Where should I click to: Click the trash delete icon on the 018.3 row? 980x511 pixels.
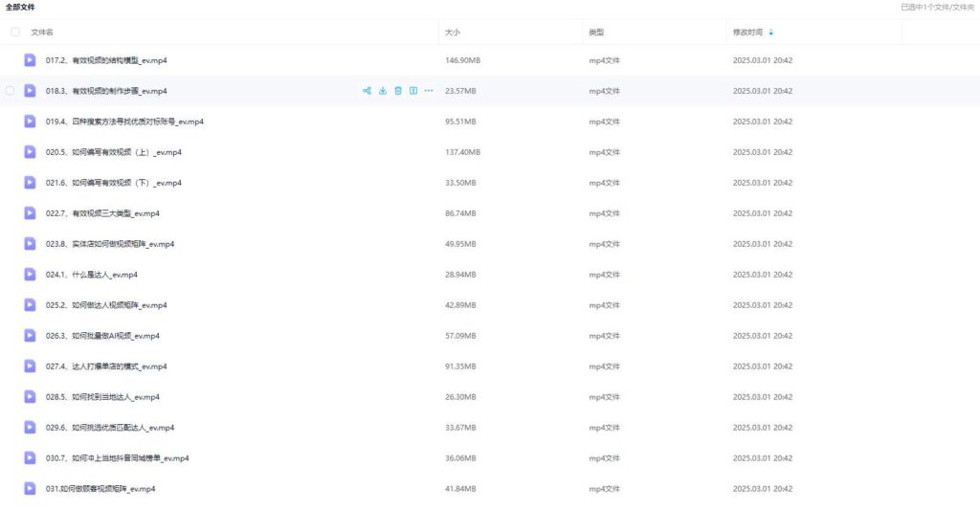click(x=398, y=91)
